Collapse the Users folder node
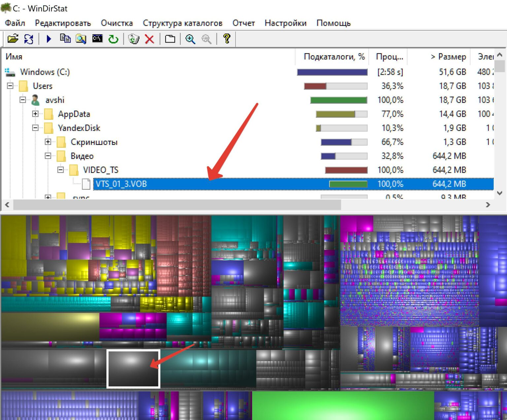This screenshot has height=420, width=507. coord(10,86)
